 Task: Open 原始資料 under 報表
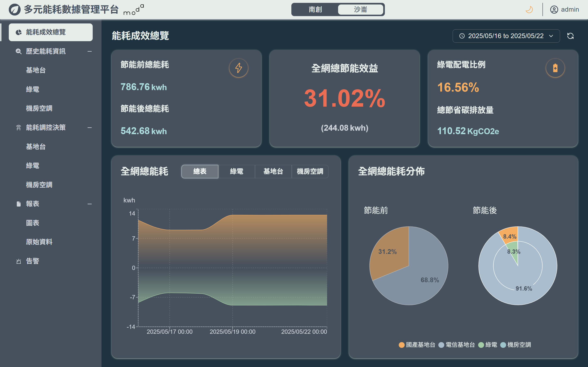point(39,242)
